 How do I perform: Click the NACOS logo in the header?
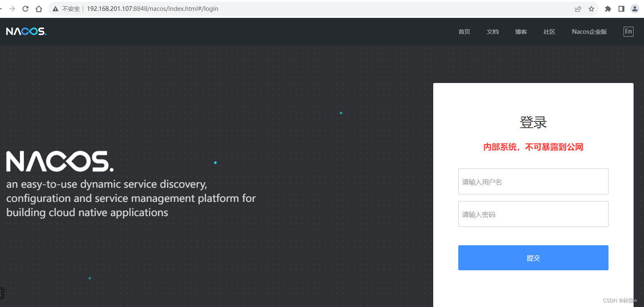click(26, 31)
